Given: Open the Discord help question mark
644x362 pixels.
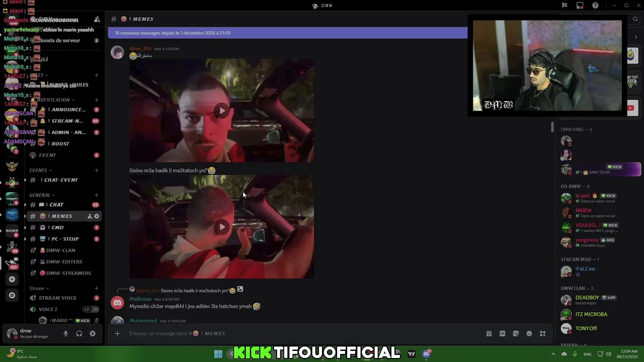Looking at the screenshot, I should pos(596,6).
